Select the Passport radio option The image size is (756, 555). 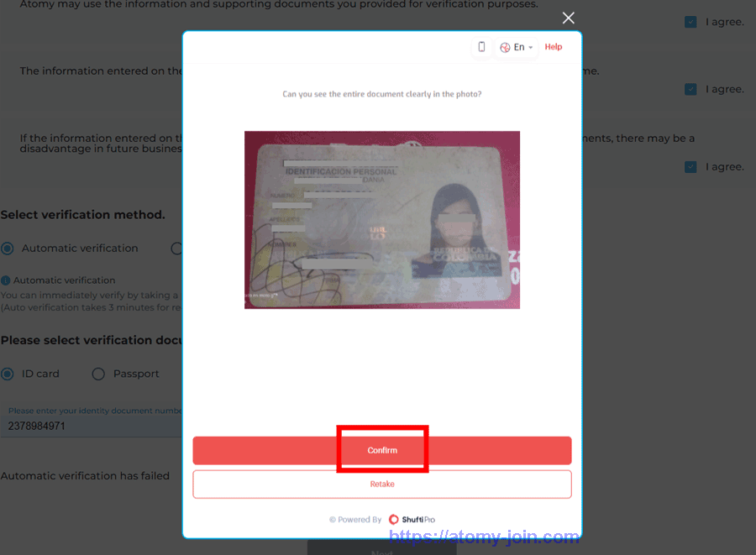click(98, 374)
